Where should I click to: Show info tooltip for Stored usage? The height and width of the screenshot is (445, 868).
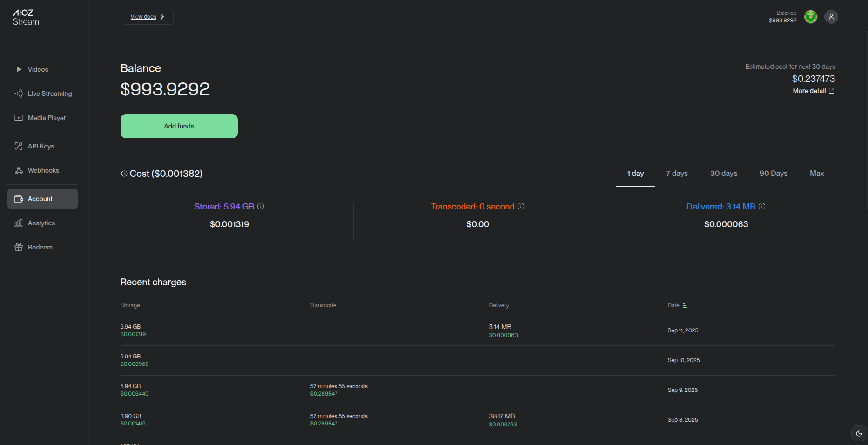261,206
